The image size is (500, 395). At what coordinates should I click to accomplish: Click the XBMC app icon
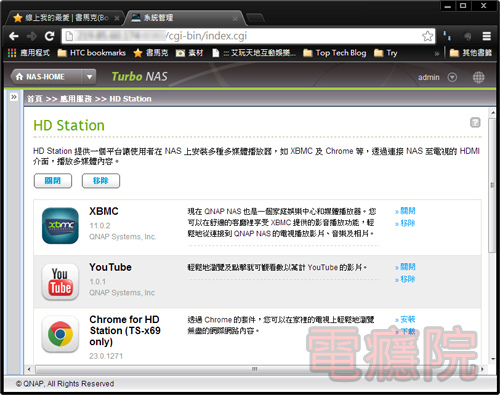[x=60, y=226]
